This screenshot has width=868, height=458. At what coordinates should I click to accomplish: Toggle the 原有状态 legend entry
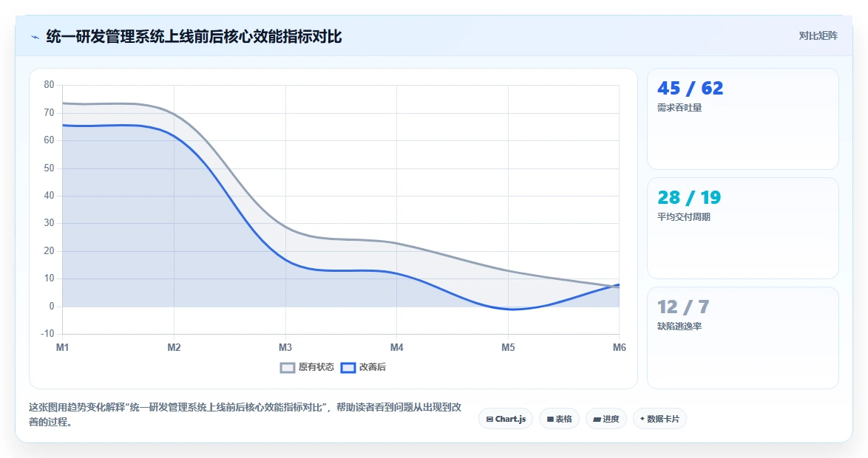point(308,367)
